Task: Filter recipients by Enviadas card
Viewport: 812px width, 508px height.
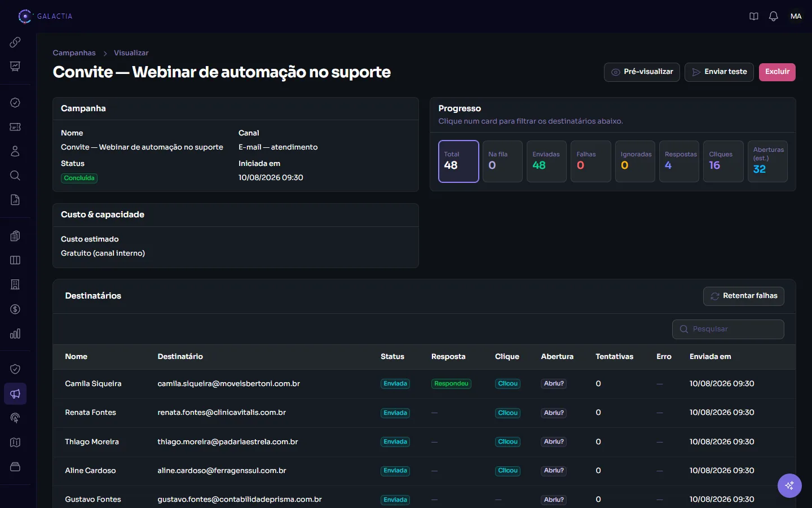Action: pos(546,161)
